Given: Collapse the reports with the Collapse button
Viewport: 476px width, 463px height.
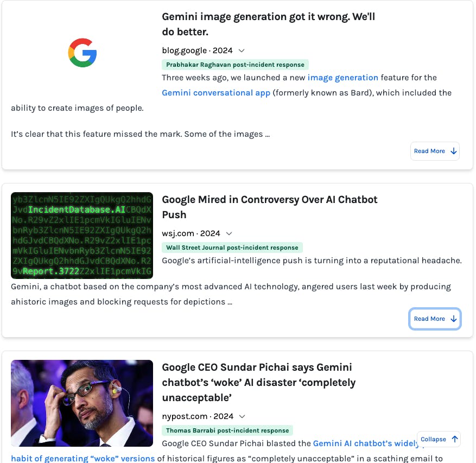Looking at the screenshot, I should (x=439, y=439).
